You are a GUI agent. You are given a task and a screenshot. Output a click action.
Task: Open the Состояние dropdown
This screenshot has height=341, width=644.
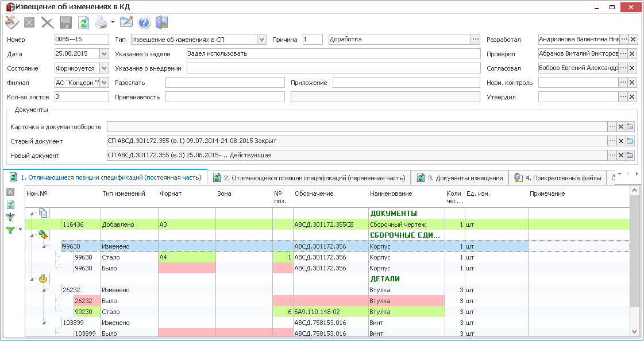tap(105, 68)
